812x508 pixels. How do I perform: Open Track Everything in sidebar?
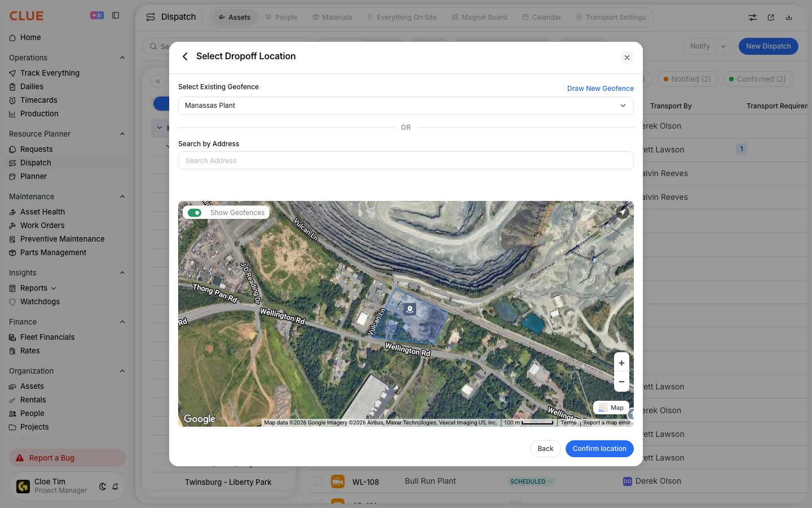point(50,73)
